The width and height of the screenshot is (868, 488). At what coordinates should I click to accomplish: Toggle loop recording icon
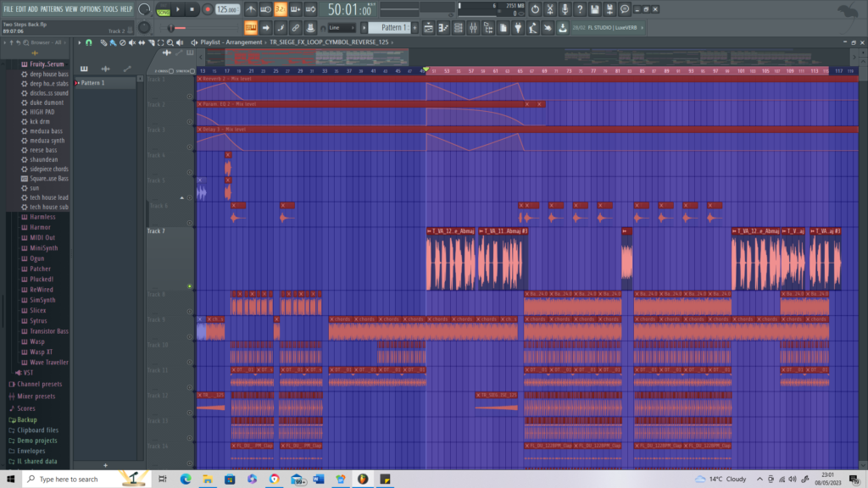pyautogui.click(x=310, y=9)
